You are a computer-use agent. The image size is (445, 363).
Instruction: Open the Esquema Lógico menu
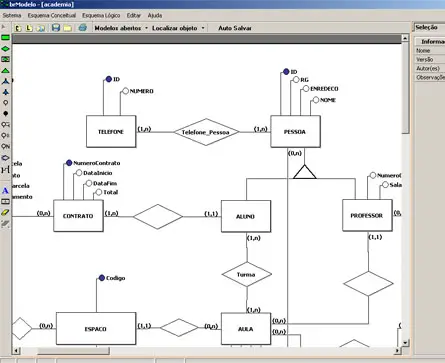[x=101, y=16]
